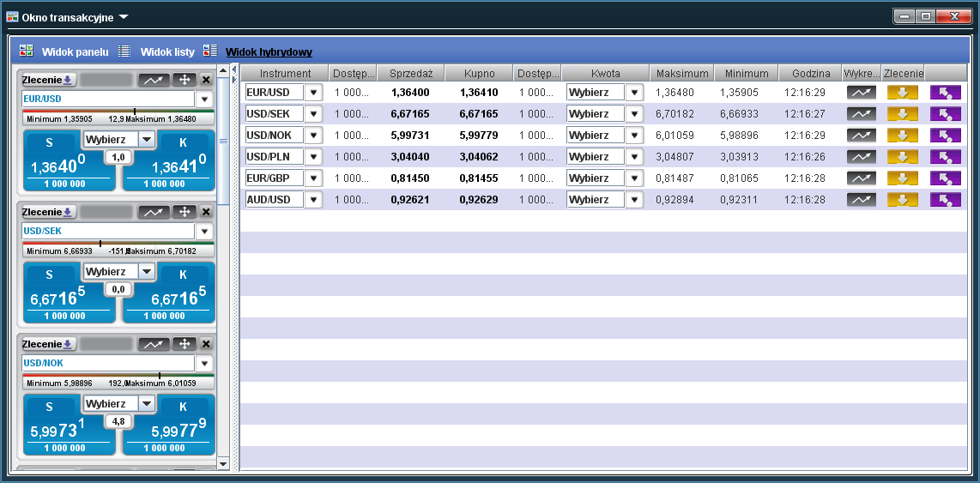Sort table by Sprzedaż column header
980x483 pixels.
pos(411,73)
